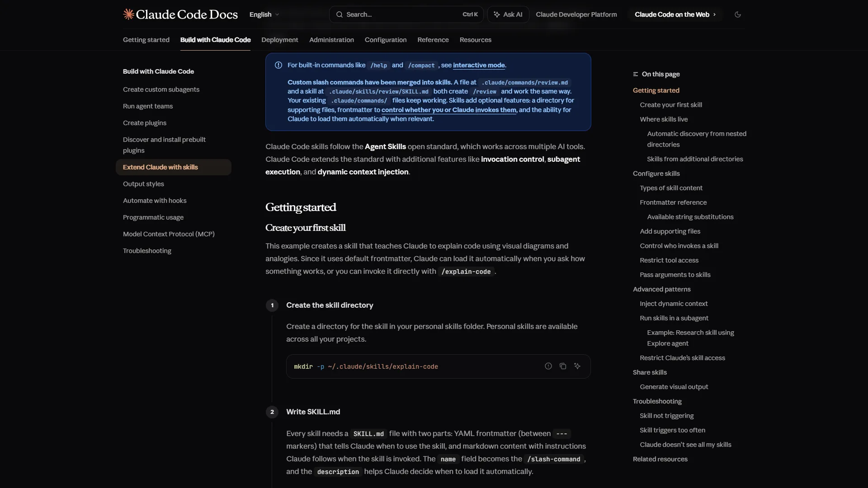Jump to Skill not triggering section

coord(666,416)
